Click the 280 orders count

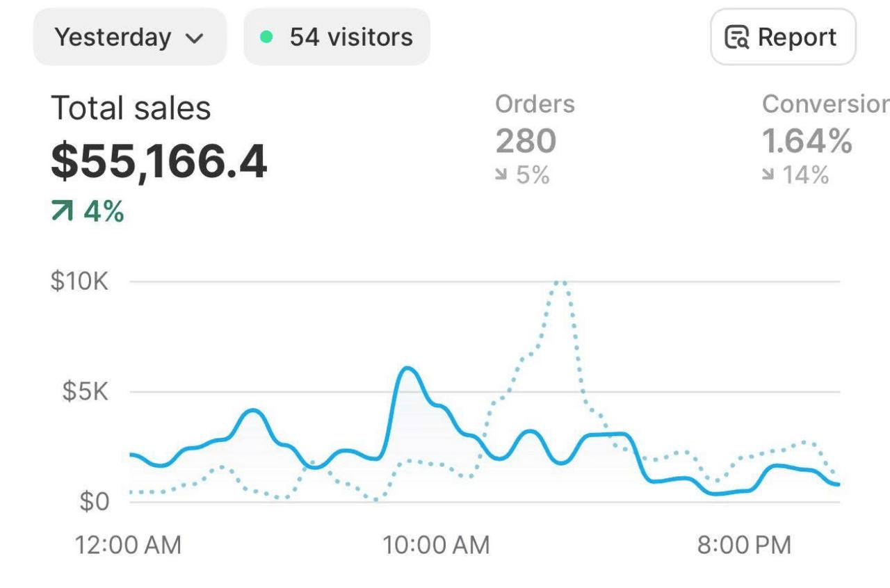pos(526,141)
